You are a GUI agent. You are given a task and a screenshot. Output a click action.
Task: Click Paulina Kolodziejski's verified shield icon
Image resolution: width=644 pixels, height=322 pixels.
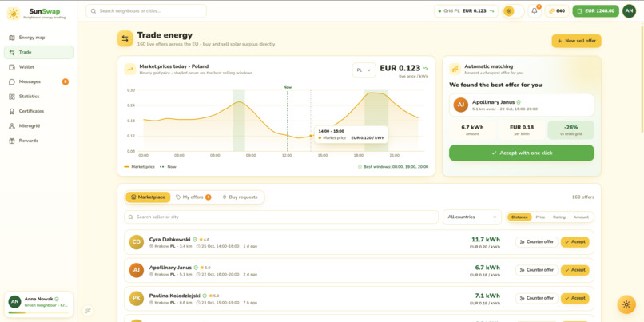click(205, 296)
